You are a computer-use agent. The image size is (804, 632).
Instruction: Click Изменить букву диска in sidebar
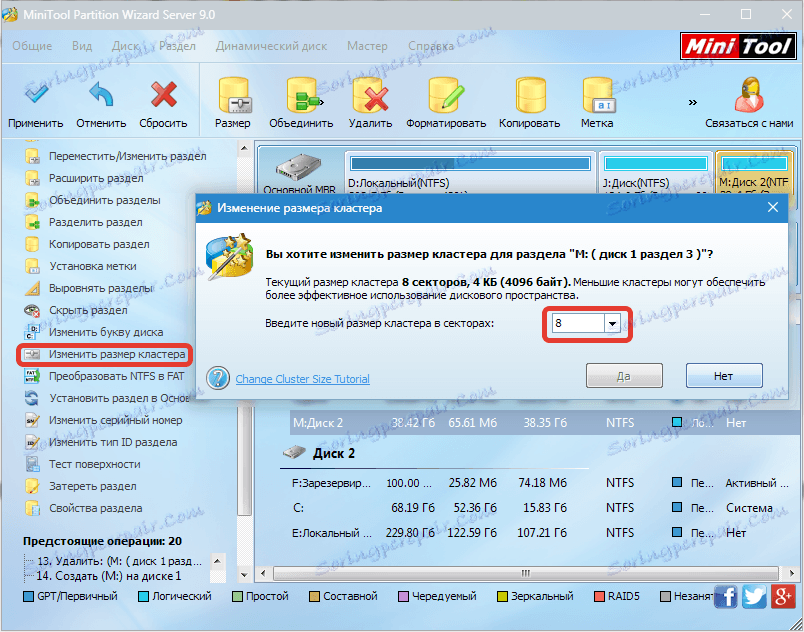click(94, 333)
